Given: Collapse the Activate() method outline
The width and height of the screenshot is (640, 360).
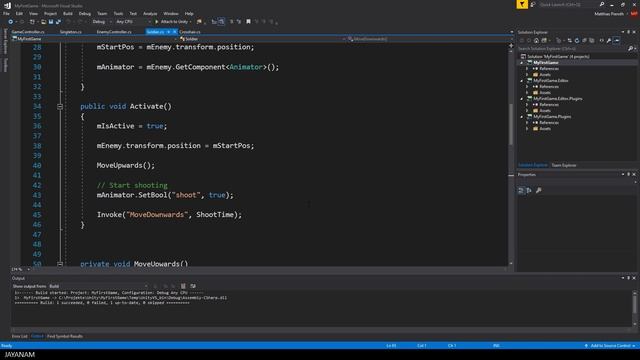Looking at the screenshot, I should coord(60,107).
